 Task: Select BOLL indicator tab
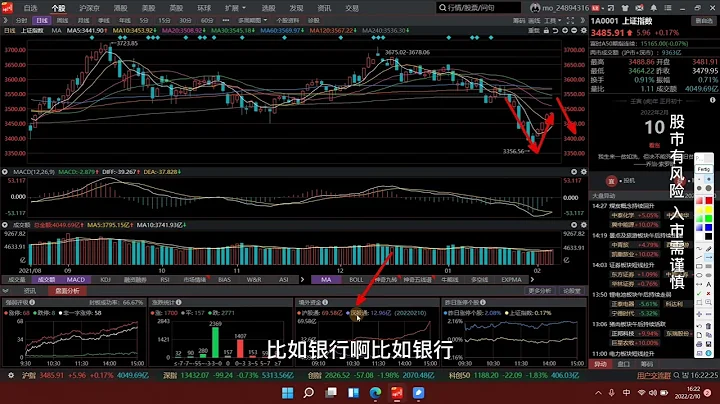[x=356, y=279]
